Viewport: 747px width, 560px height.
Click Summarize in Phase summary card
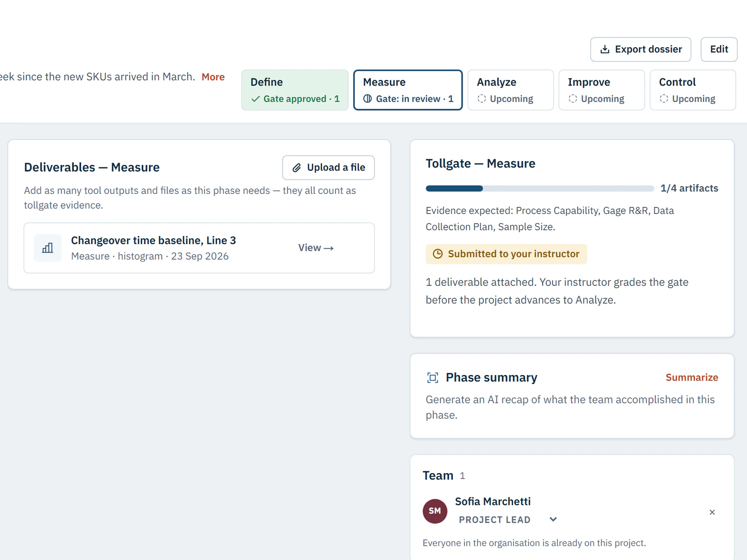(692, 377)
